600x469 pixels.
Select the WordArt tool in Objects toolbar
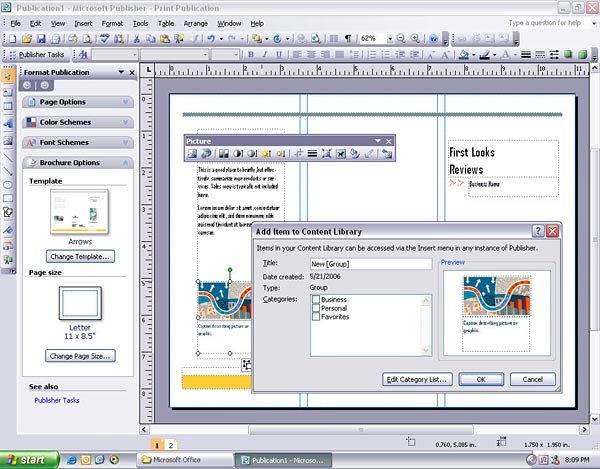coord(8,123)
